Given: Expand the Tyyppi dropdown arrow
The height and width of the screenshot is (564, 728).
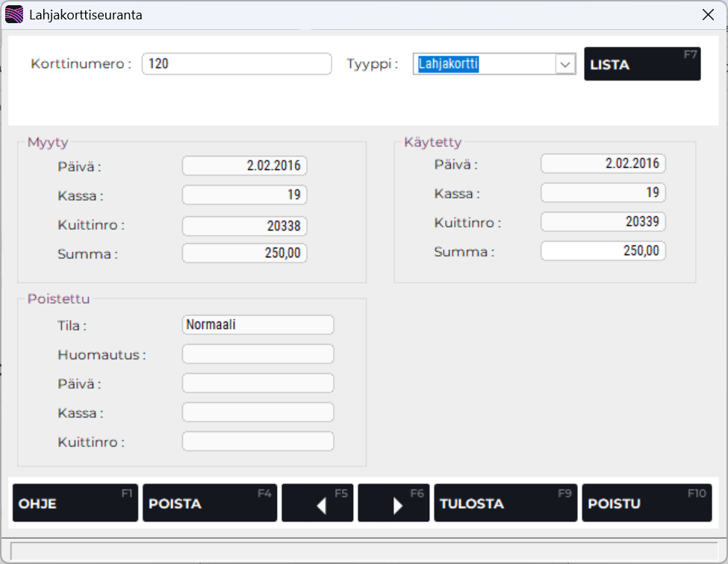Looking at the screenshot, I should [x=564, y=65].
